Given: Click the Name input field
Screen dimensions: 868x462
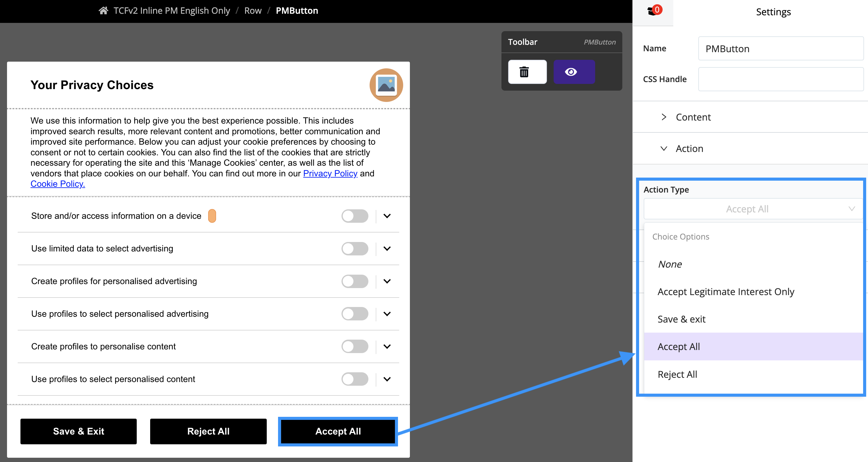Looking at the screenshot, I should (x=781, y=49).
